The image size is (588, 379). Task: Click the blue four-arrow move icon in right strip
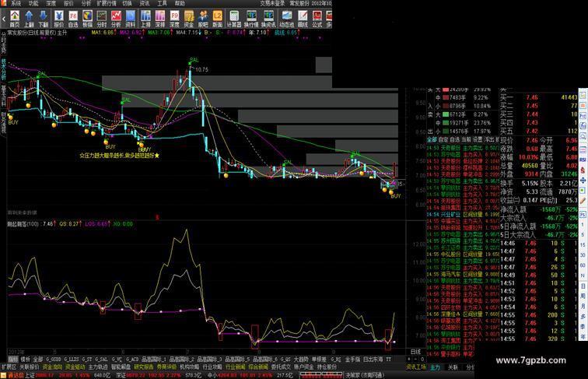point(583,180)
